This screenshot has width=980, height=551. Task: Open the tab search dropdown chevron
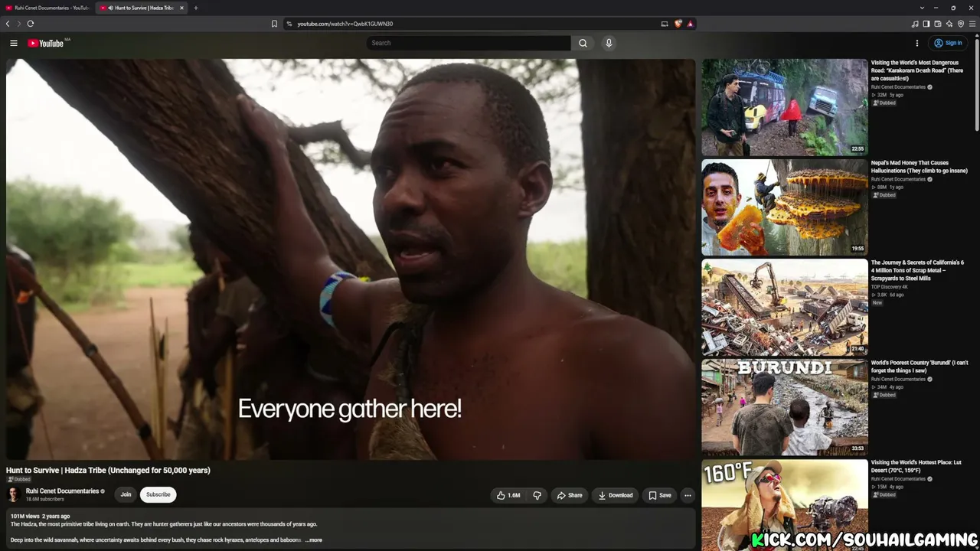click(922, 8)
